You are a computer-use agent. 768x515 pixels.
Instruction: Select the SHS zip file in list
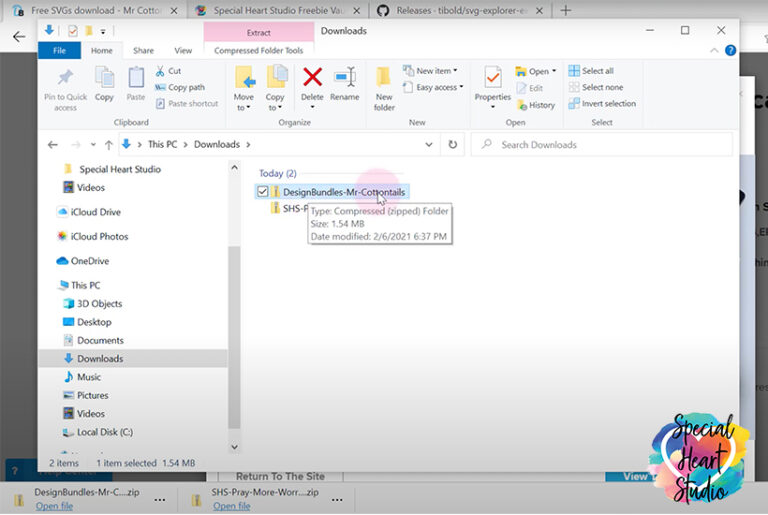point(289,208)
